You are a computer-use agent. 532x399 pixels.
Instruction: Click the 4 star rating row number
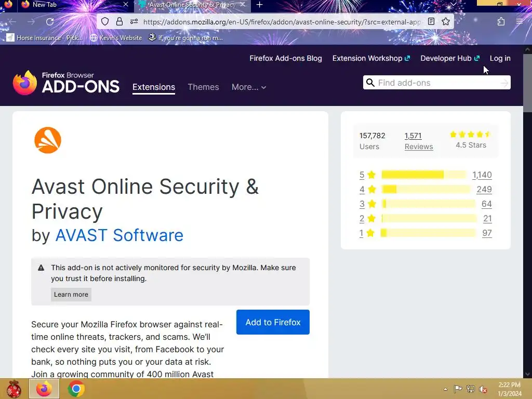point(362,189)
